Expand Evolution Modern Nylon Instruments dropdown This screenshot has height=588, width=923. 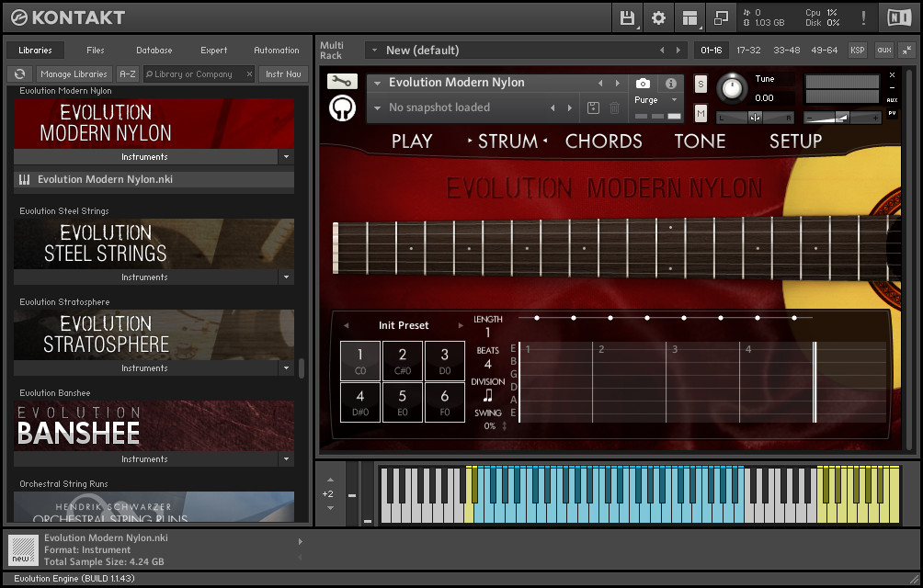click(286, 157)
